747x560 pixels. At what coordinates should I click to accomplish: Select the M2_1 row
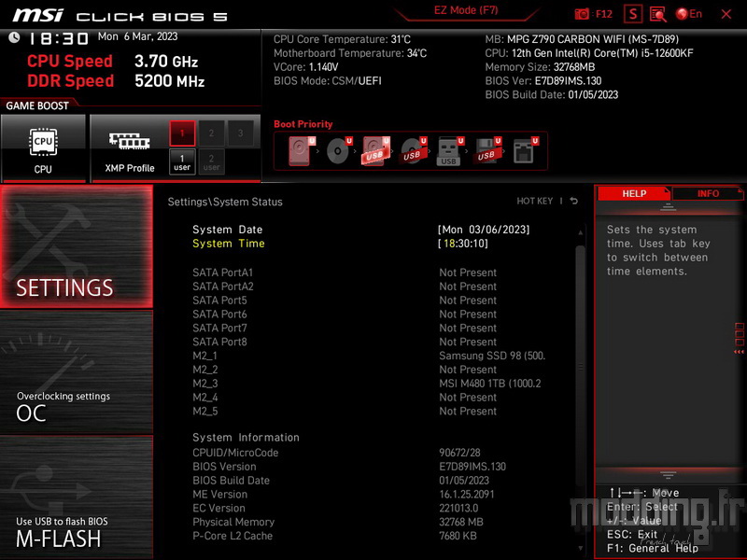pyautogui.click(x=369, y=356)
